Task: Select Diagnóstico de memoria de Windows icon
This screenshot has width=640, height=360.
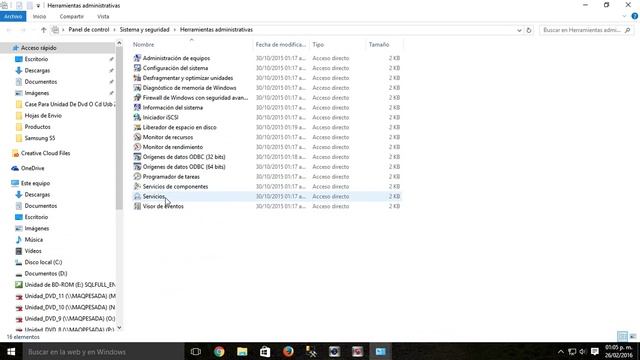Action: tap(137, 88)
